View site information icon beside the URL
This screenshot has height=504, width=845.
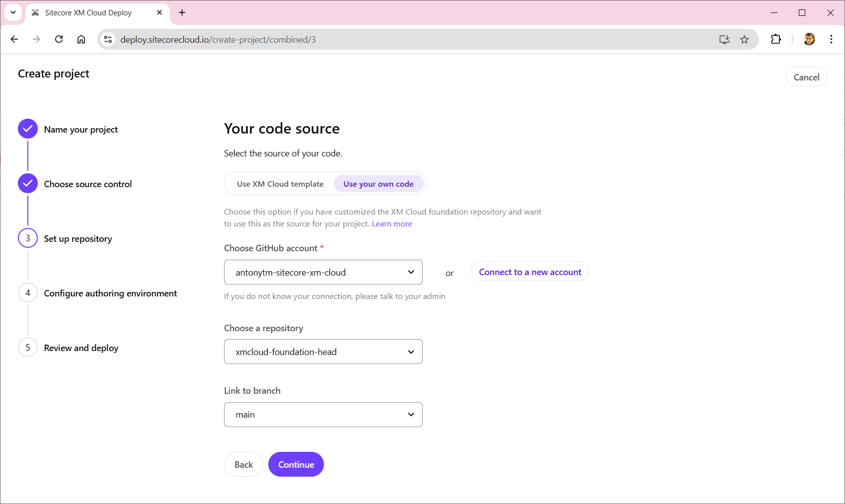(x=108, y=40)
